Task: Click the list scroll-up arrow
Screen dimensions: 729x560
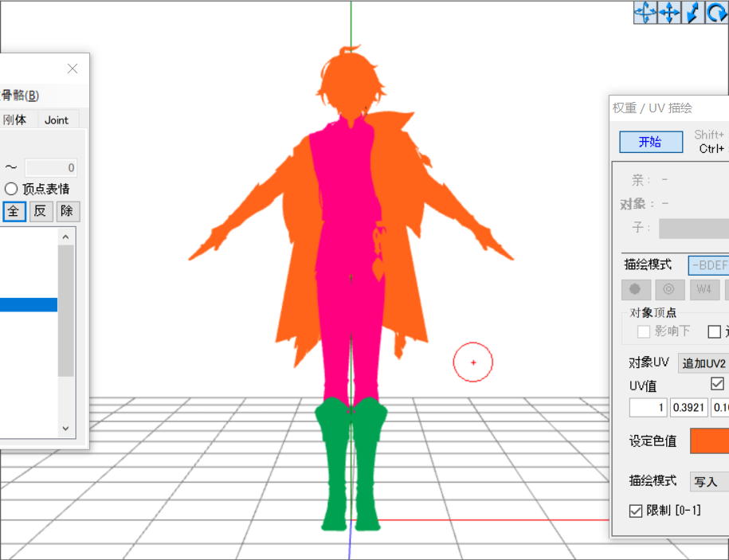Action: pyautogui.click(x=65, y=237)
